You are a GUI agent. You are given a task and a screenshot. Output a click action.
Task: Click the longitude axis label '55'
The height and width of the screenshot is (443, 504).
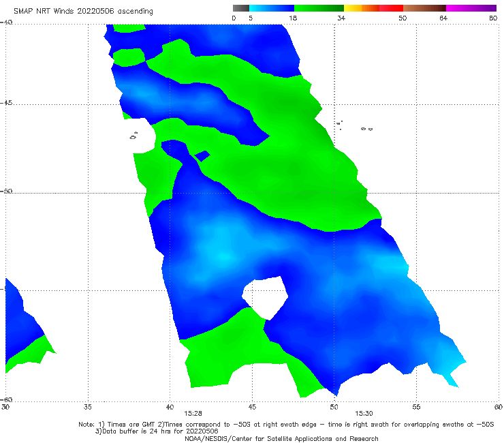[x=416, y=407]
